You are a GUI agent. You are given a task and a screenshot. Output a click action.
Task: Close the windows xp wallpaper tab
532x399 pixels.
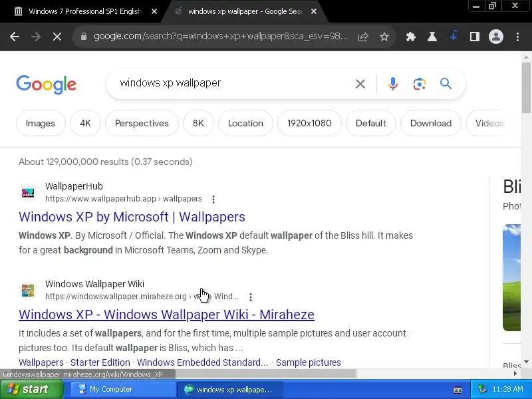314,11
